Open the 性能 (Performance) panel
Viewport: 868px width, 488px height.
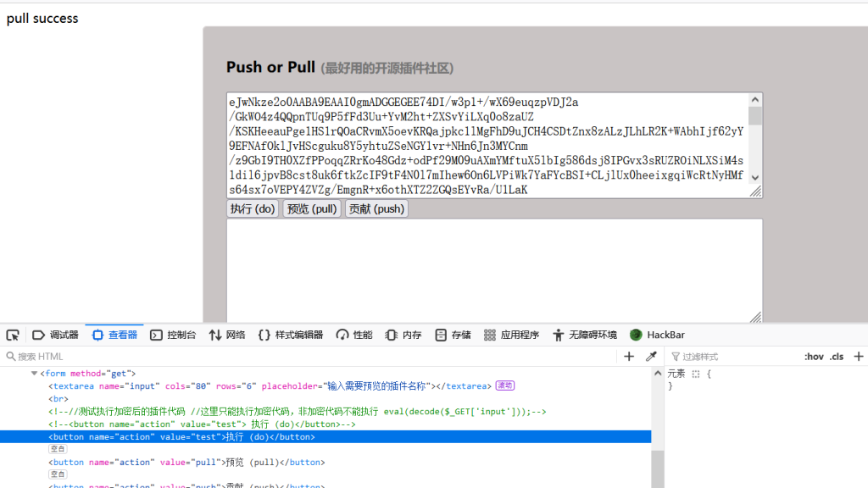(354, 335)
